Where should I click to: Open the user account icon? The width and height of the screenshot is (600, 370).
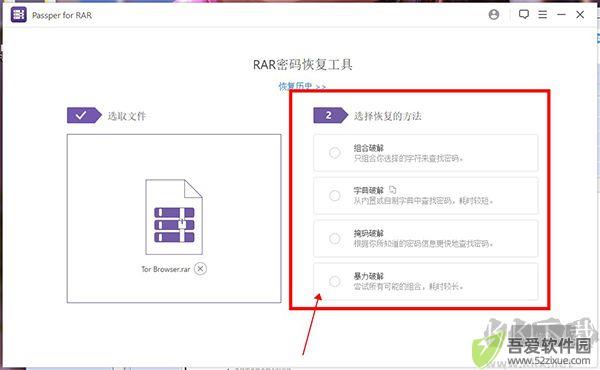494,15
